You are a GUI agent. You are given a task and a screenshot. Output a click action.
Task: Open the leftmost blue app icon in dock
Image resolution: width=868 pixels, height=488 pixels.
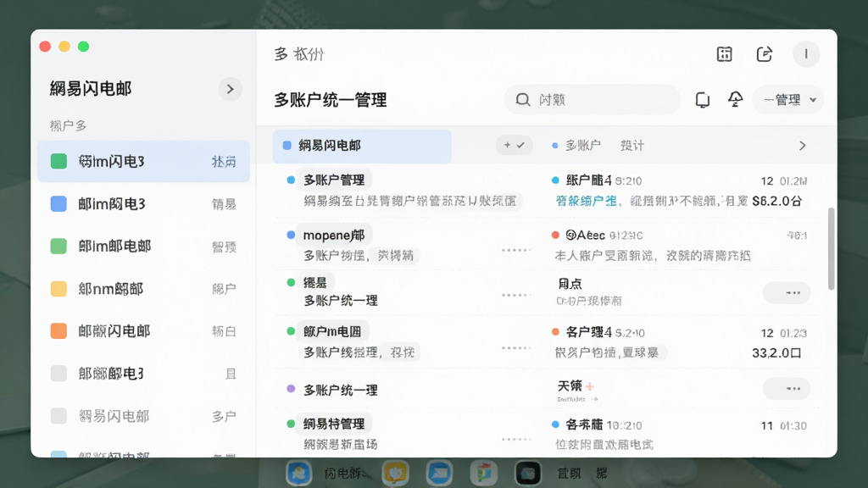299,473
